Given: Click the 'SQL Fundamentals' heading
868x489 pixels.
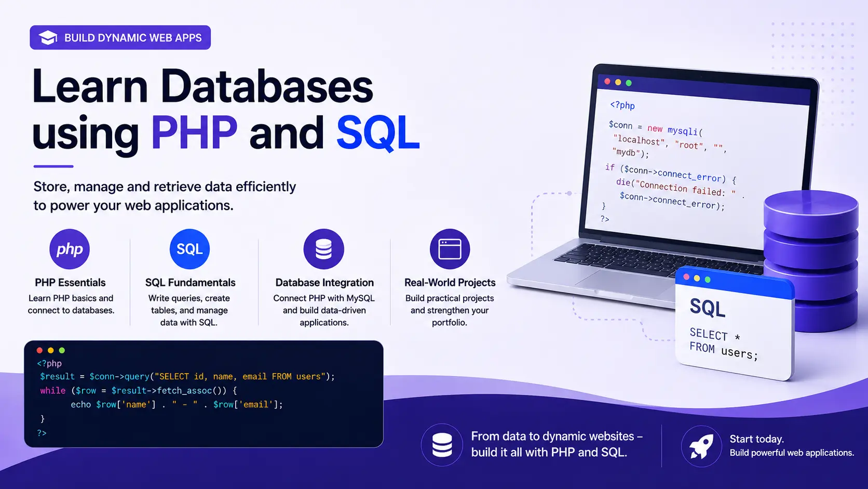Looking at the screenshot, I should coord(190,283).
